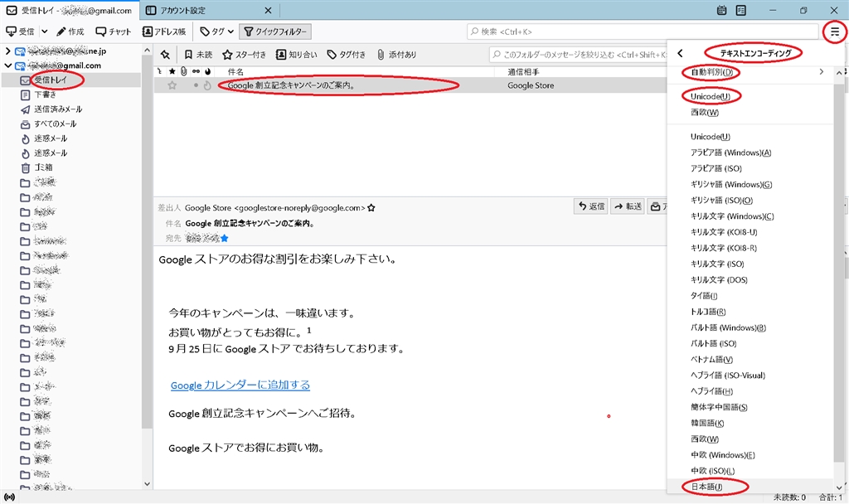This screenshot has height=504, width=849.
Task: Click the 転送 forward button
Action: pos(628,206)
